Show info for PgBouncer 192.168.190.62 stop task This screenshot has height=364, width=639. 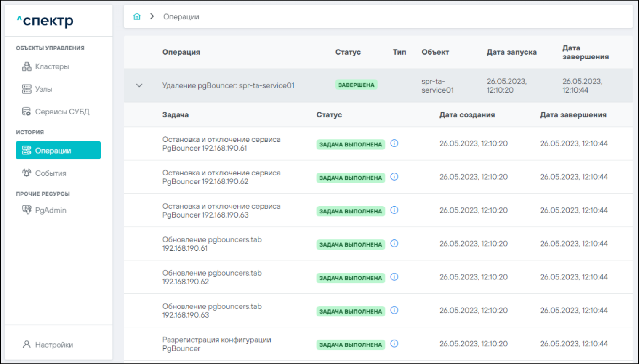394,177
